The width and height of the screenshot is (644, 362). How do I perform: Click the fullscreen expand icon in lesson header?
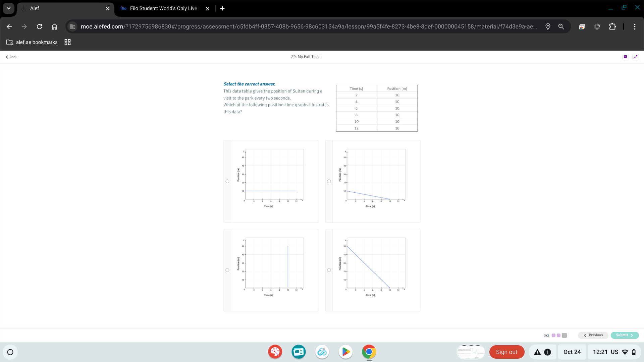635,57
